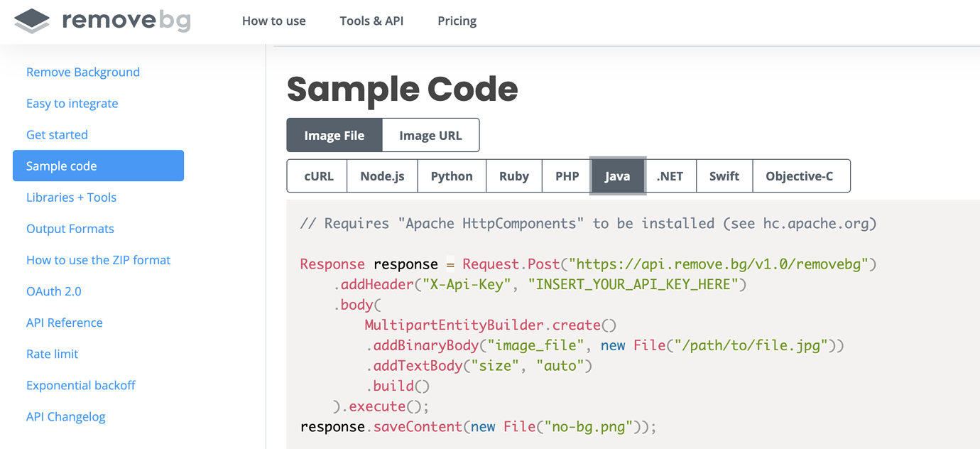Show the Python sample code

click(452, 176)
